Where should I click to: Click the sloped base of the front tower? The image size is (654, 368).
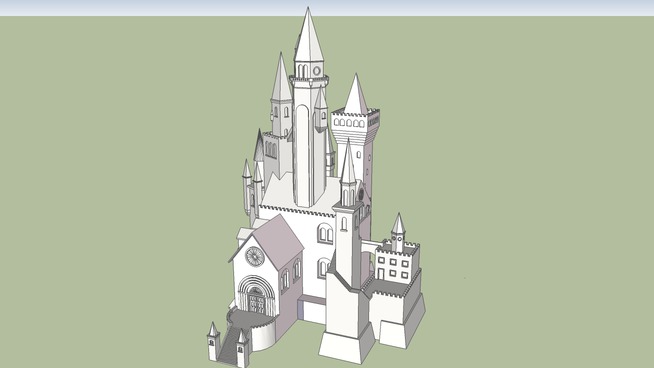click(x=347, y=346)
